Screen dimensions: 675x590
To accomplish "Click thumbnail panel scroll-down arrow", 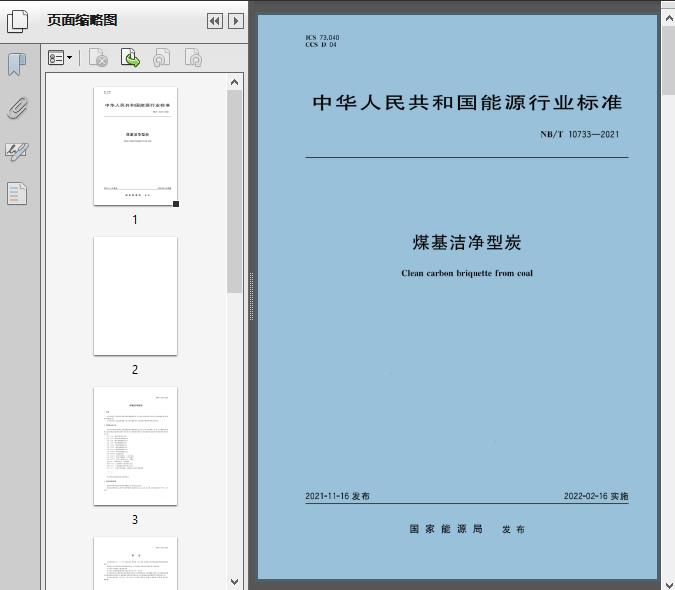I will coord(235,582).
